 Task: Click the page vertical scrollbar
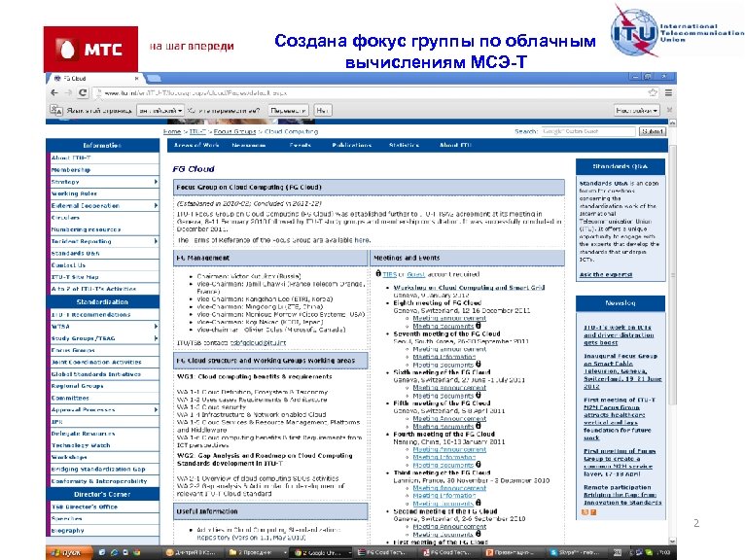coord(672,275)
